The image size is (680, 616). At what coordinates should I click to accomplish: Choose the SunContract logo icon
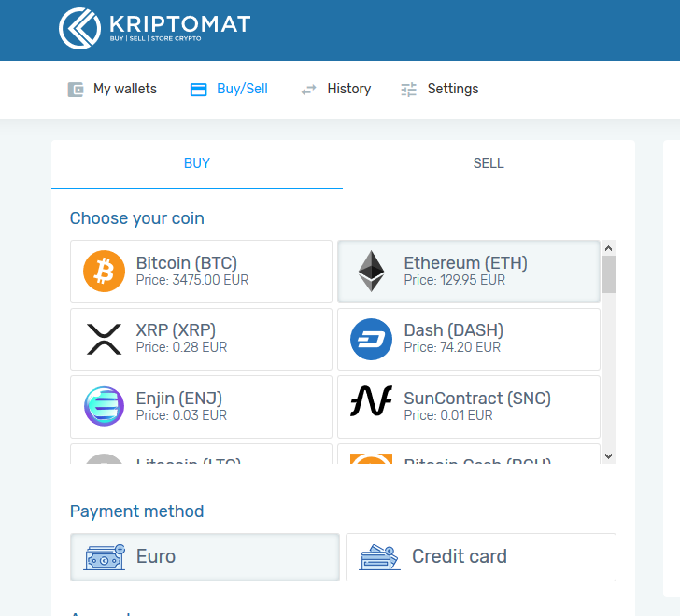click(x=371, y=400)
